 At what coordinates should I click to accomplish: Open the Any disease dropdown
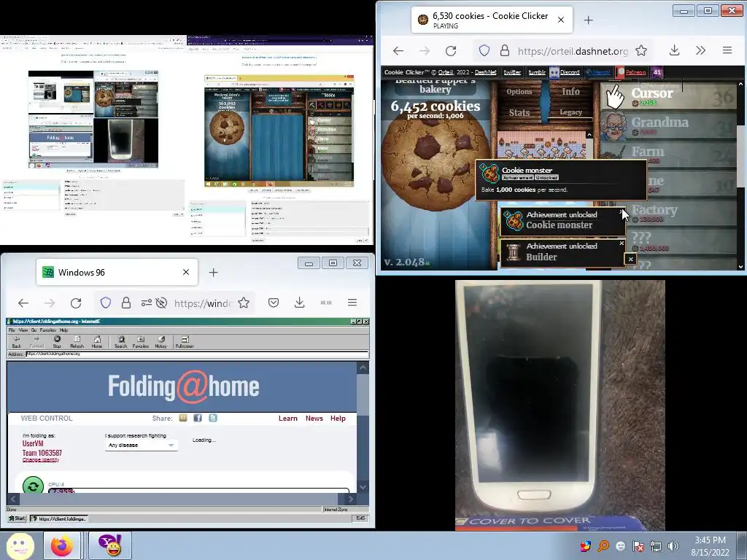(141, 446)
